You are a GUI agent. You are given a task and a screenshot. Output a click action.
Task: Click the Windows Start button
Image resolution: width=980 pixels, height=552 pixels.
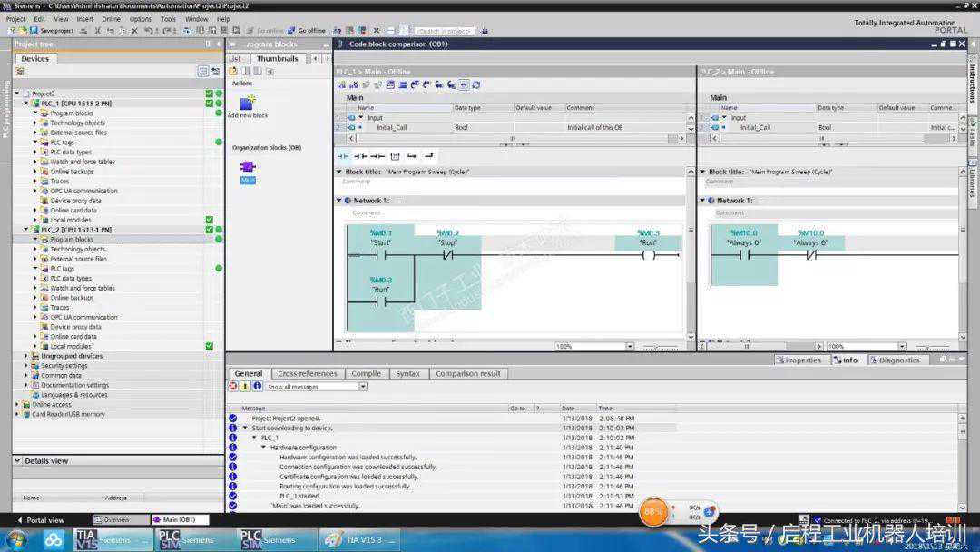click(15, 539)
